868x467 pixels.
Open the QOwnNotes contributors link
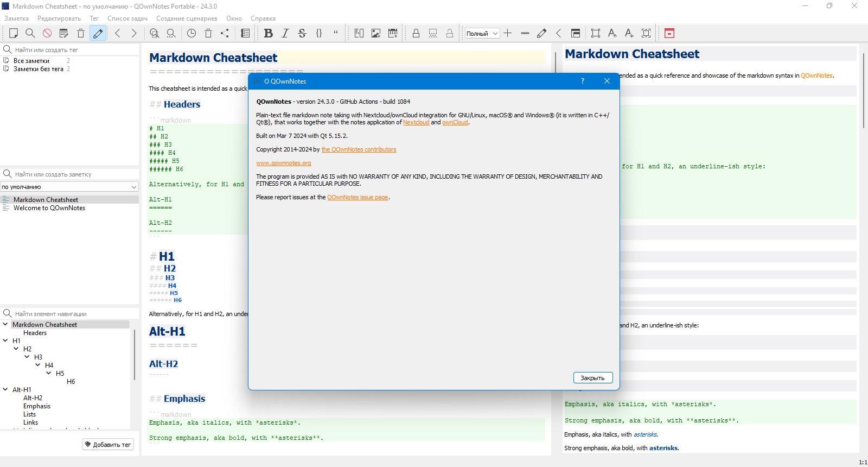pos(359,149)
